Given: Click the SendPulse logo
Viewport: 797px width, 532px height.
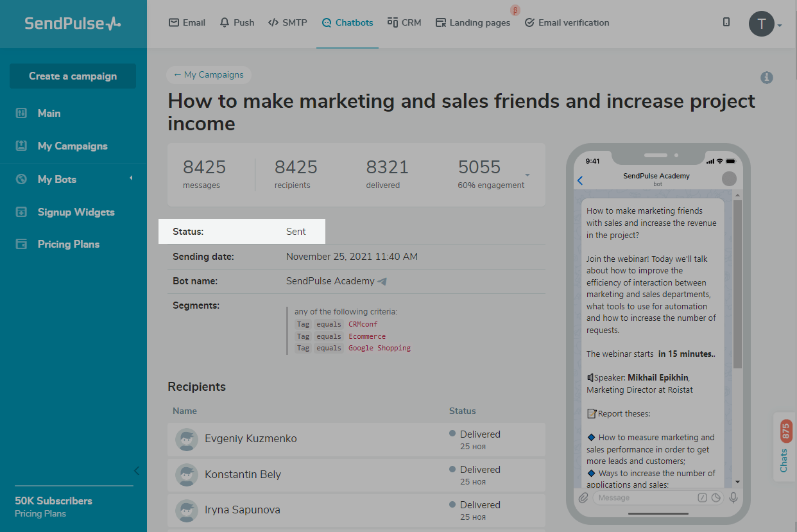Looking at the screenshot, I should tap(73, 24).
